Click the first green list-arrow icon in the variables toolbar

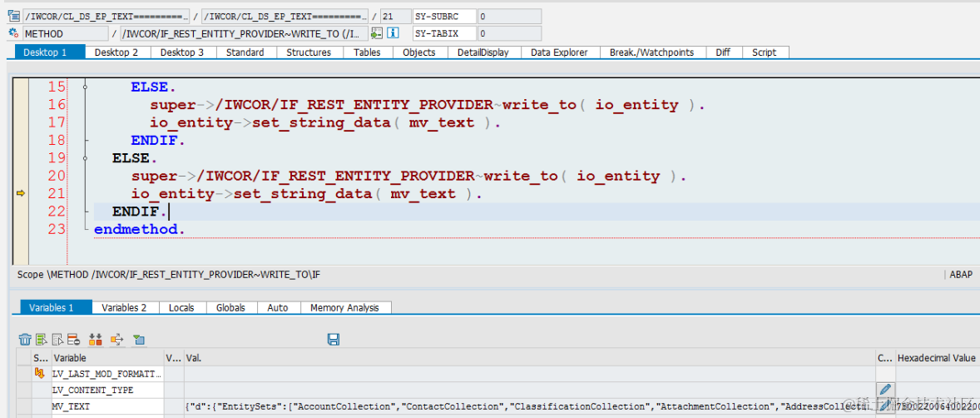pyautogui.click(x=42, y=339)
